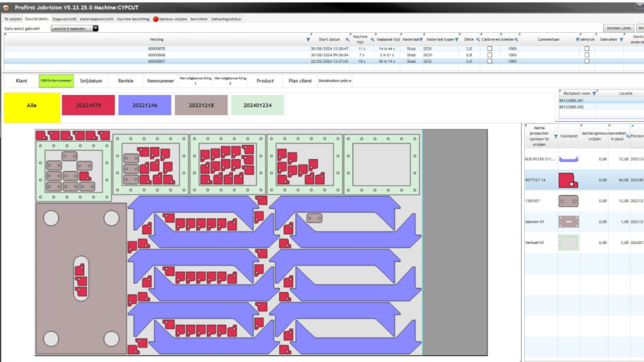Image resolution: width=644 pixels, height=362 pixels.
Task: Click the sort triangle on the POrdernummer column
Action: [633, 125]
